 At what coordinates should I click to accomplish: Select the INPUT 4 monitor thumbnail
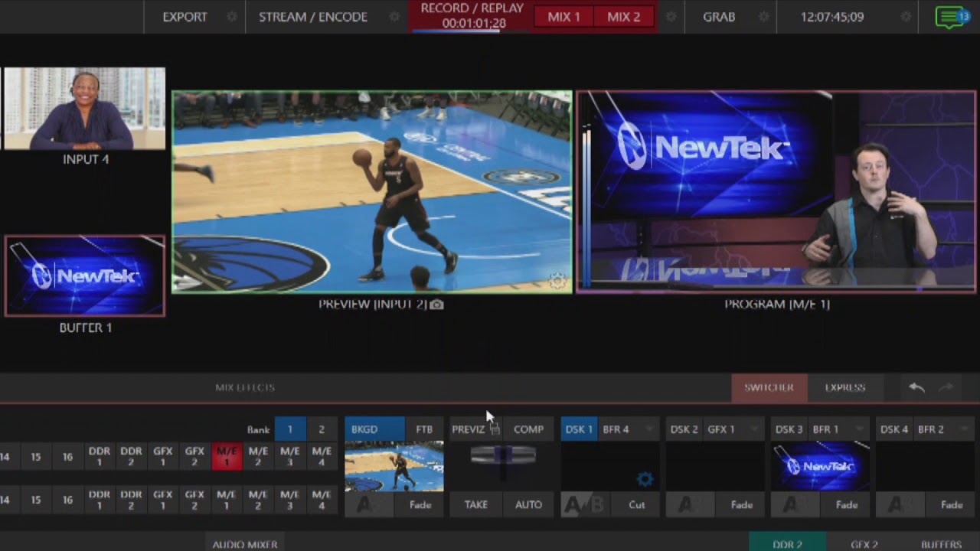(85, 109)
